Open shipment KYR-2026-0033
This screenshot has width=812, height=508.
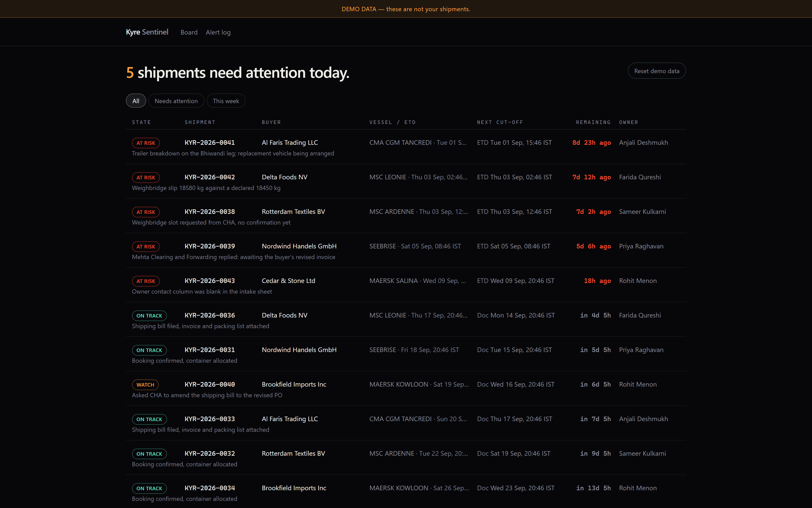coord(210,419)
